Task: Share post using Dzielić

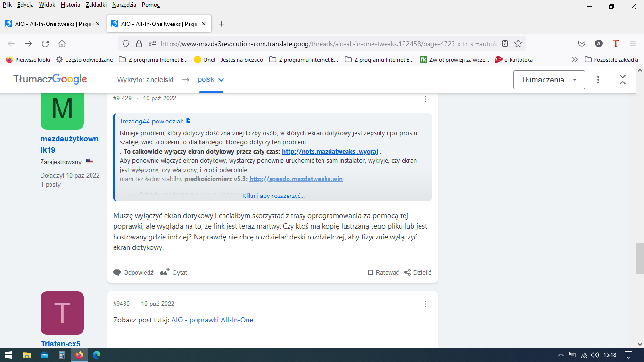Action: [x=418, y=272]
